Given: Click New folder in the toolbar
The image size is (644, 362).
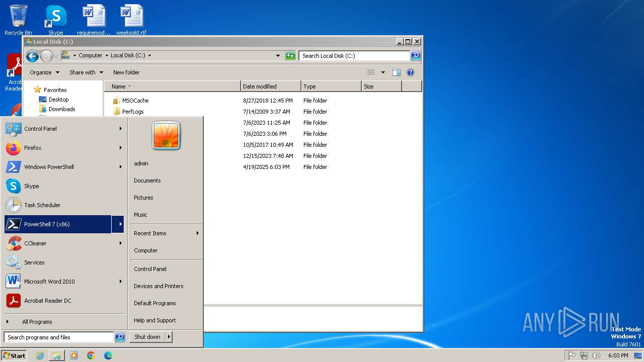Looking at the screenshot, I should (x=126, y=72).
